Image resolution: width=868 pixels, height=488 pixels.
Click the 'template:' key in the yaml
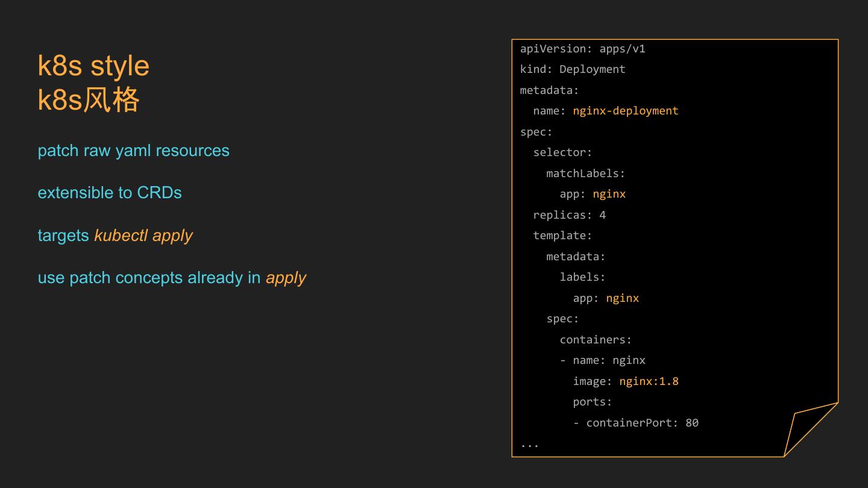pos(562,236)
